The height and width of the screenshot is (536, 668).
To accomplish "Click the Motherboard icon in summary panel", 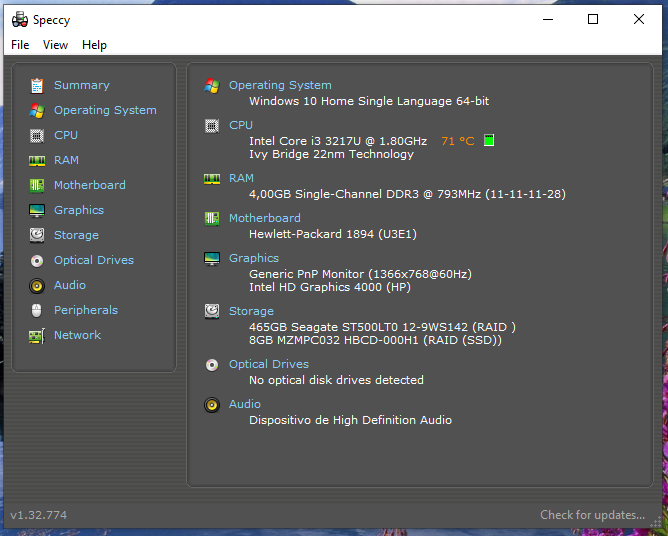I will coord(212,219).
